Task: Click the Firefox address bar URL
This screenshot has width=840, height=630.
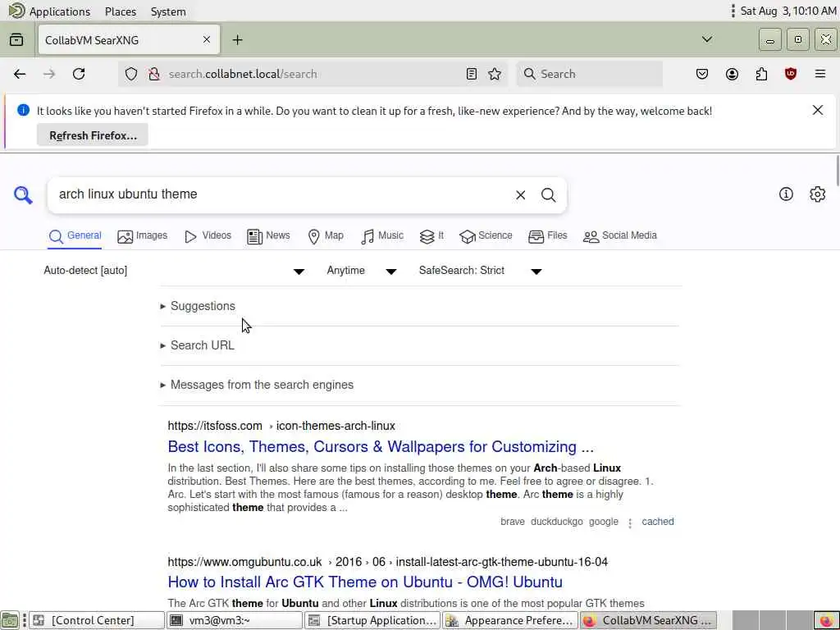Action: [243, 74]
